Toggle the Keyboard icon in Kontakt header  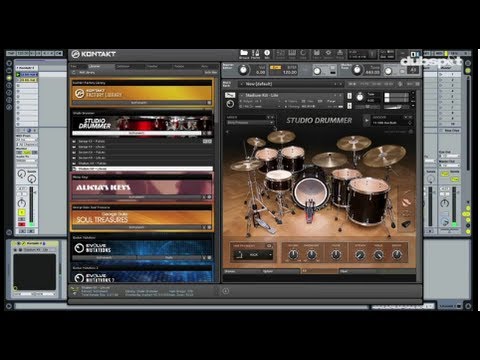[292, 53]
